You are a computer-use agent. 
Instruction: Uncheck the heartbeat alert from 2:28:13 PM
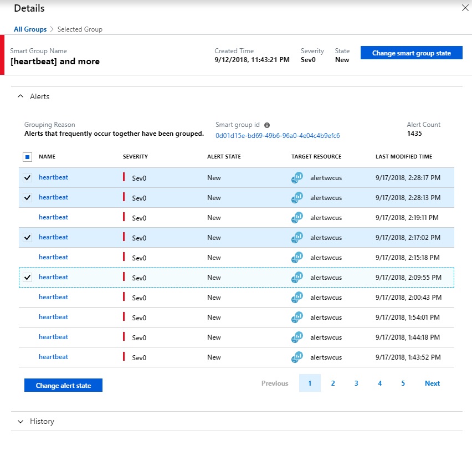pos(28,197)
